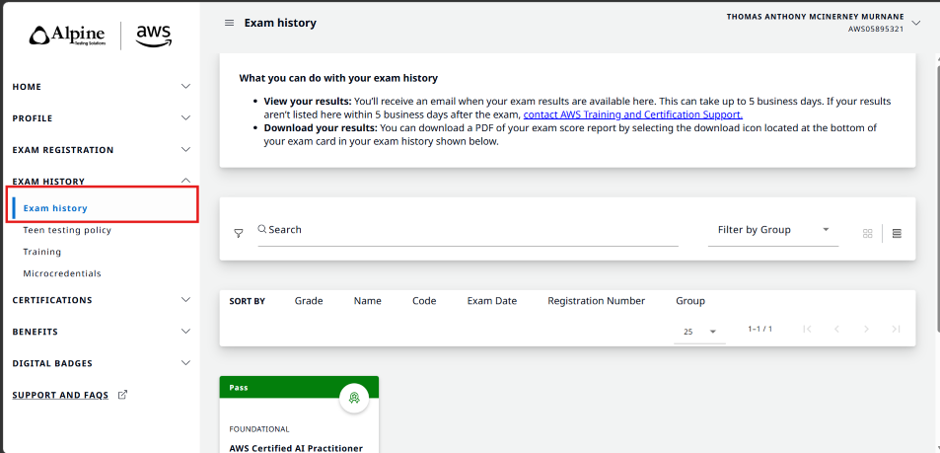Sort by Code

(x=424, y=301)
